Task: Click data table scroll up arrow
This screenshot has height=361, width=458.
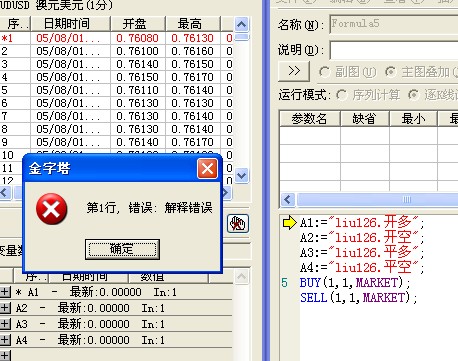Action: click(242, 24)
